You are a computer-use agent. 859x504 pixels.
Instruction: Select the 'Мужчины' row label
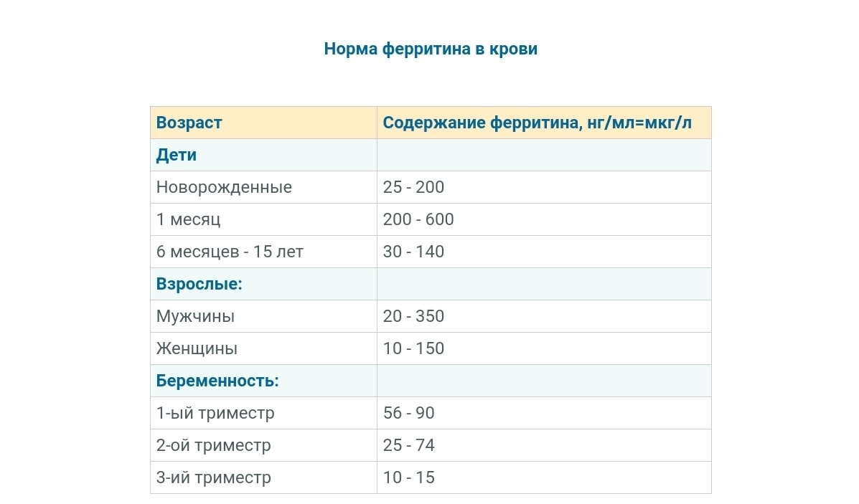click(195, 316)
